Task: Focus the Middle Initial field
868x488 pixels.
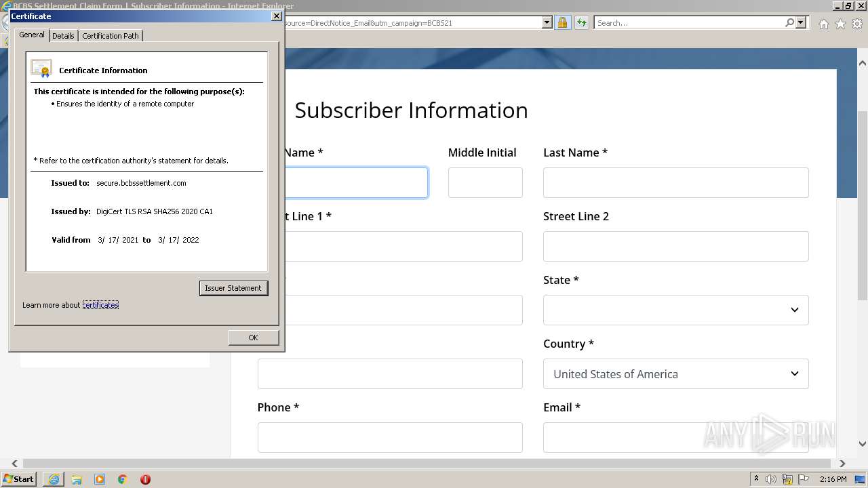Action: [x=486, y=182]
